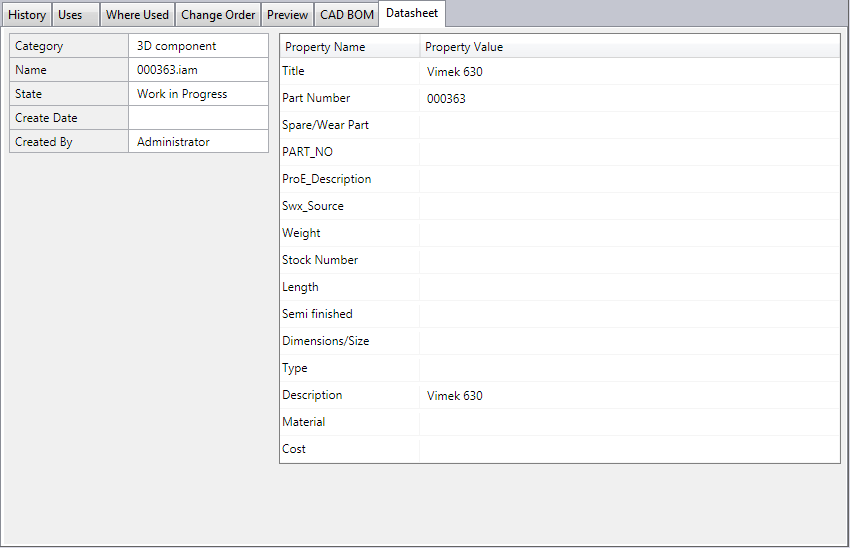Click the Property Name column header

pos(350,47)
